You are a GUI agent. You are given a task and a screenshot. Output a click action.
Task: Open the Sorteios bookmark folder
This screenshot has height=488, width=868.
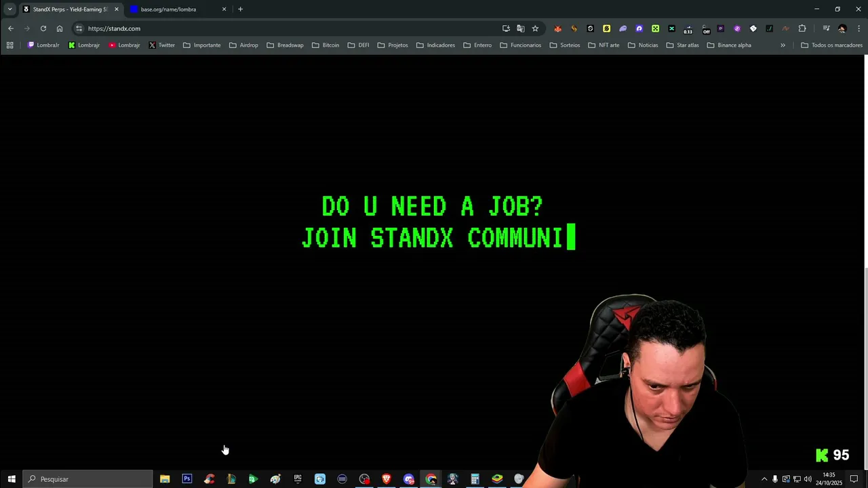[x=564, y=45]
